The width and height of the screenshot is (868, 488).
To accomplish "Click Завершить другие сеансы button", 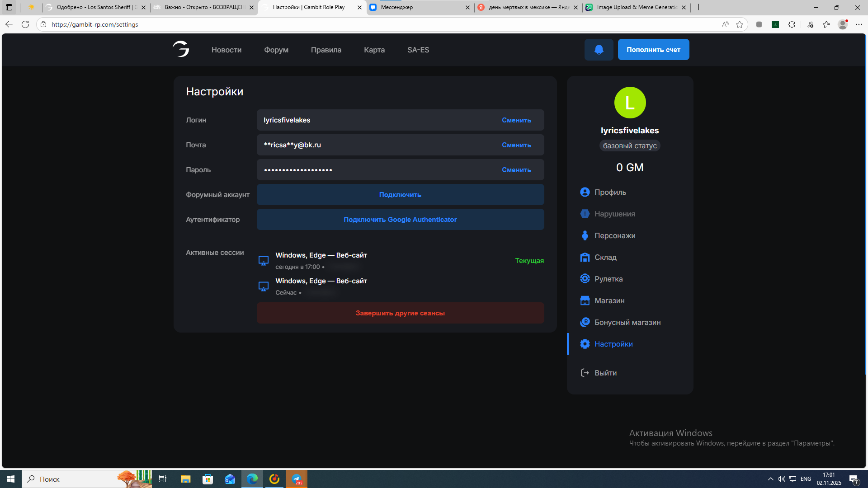I will click(400, 313).
